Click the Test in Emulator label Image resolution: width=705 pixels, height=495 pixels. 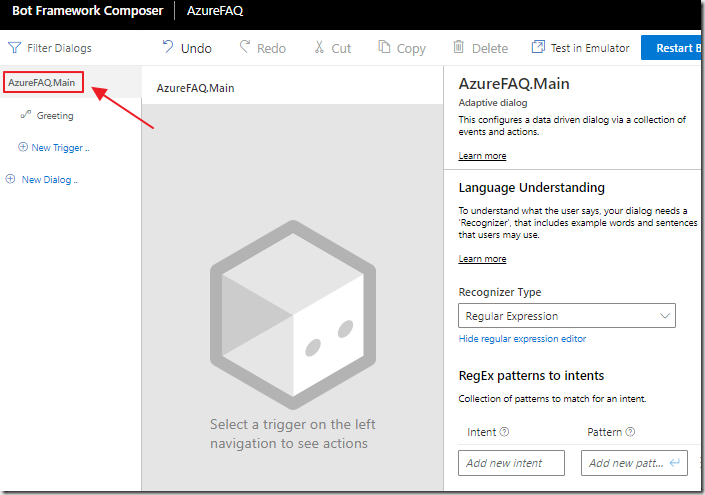tap(590, 48)
